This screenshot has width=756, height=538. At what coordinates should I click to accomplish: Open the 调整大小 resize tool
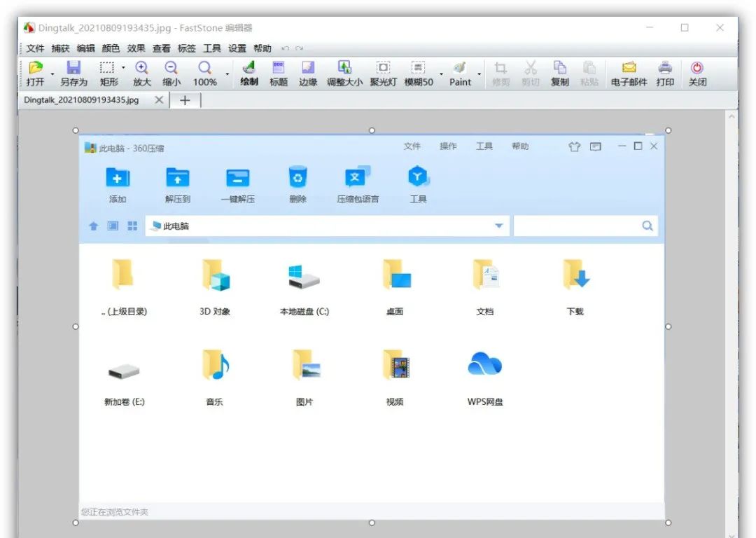point(344,74)
